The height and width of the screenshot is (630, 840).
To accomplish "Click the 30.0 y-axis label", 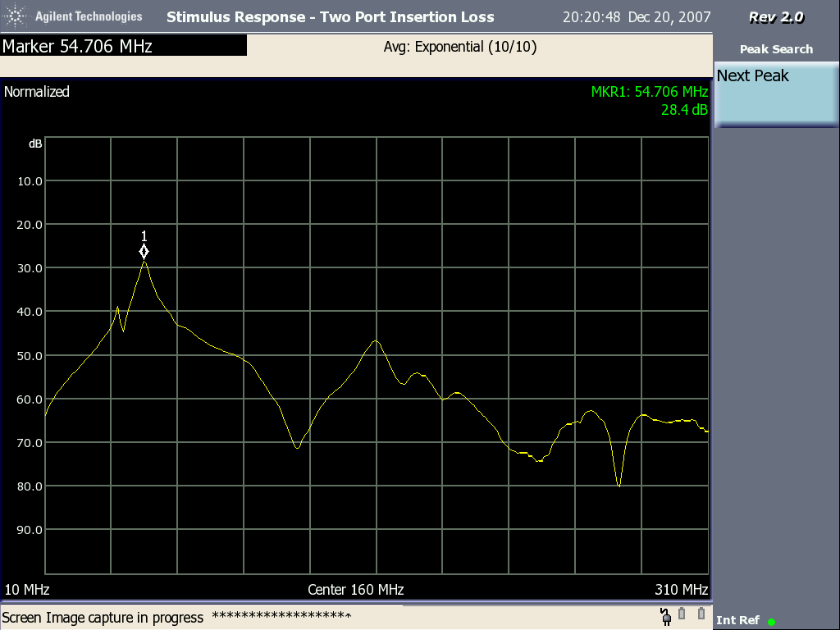I will point(30,268).
